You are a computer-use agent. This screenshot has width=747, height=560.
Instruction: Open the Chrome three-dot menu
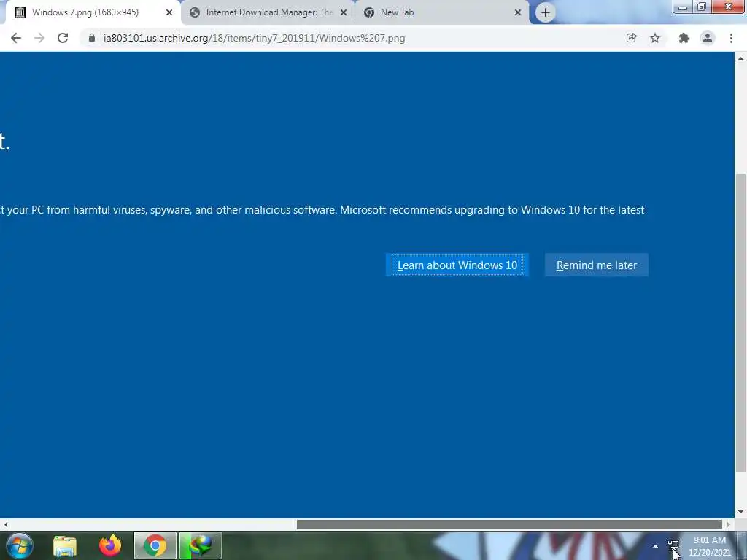(x=731, y=38)
